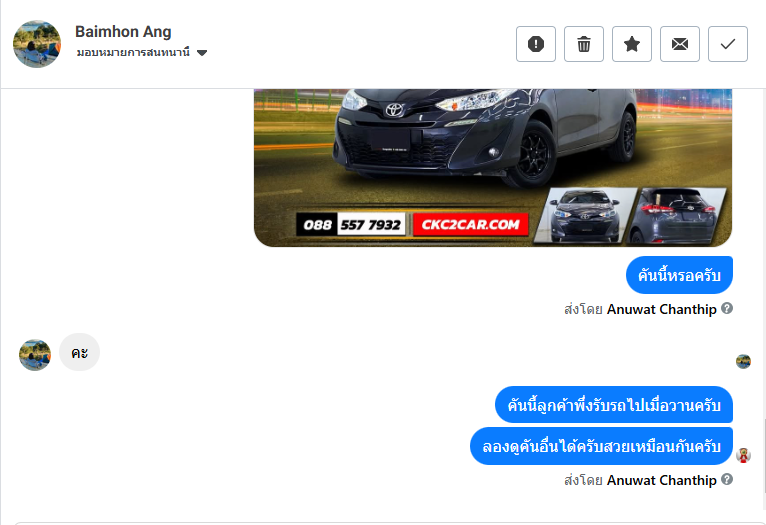The image size is (766, 525).
Task: Click the CKC2CAR.COM banner in ad image
Action: tap(470, 225)
